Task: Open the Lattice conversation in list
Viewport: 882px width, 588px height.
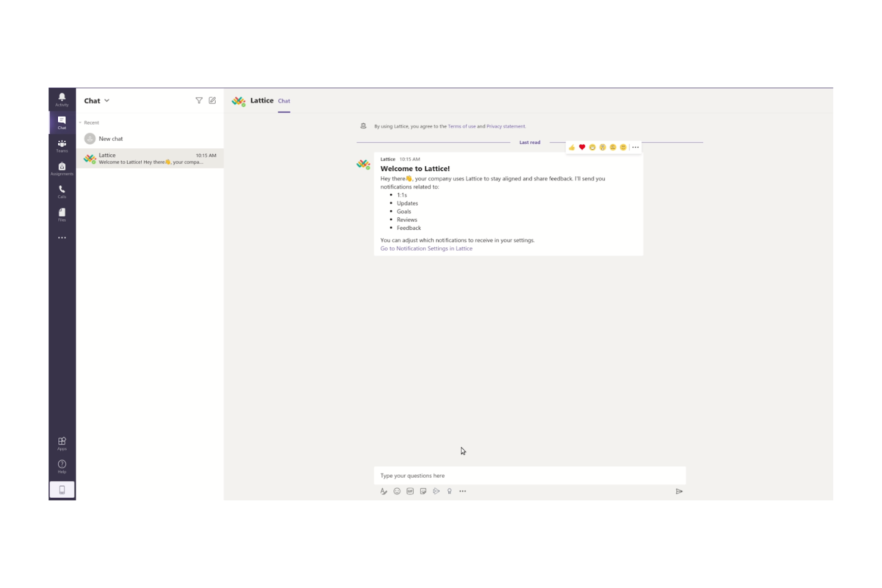Action: (x=150, y=158)
